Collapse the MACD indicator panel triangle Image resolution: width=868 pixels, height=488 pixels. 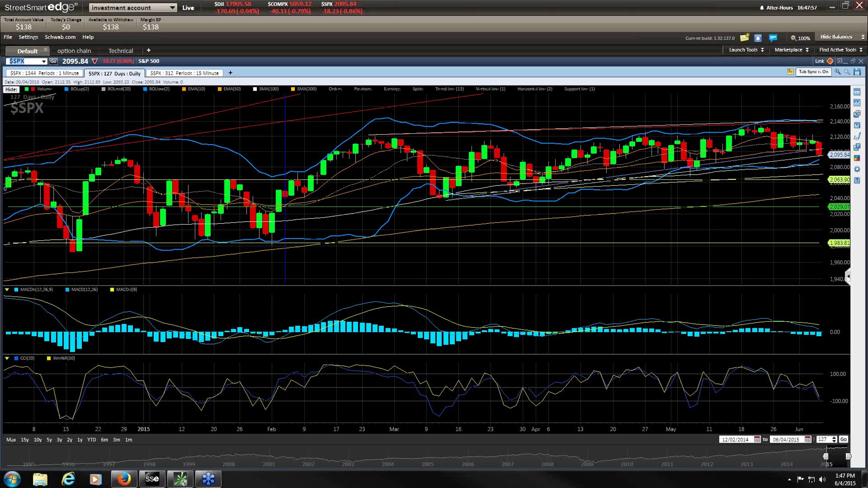pyautogui.click(x=7, y=290)
